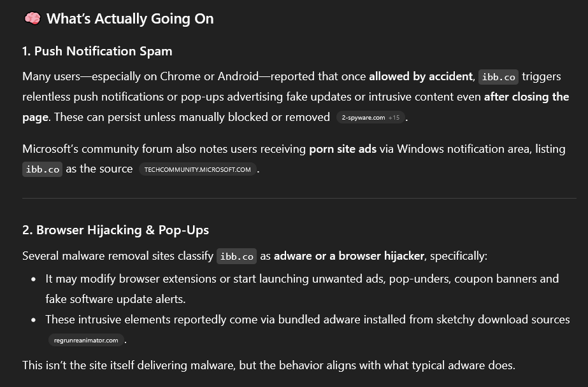Click the bold 'allowed by accident' text
The height and width of the screenshot is (387, 588).
tap(420, 76)
